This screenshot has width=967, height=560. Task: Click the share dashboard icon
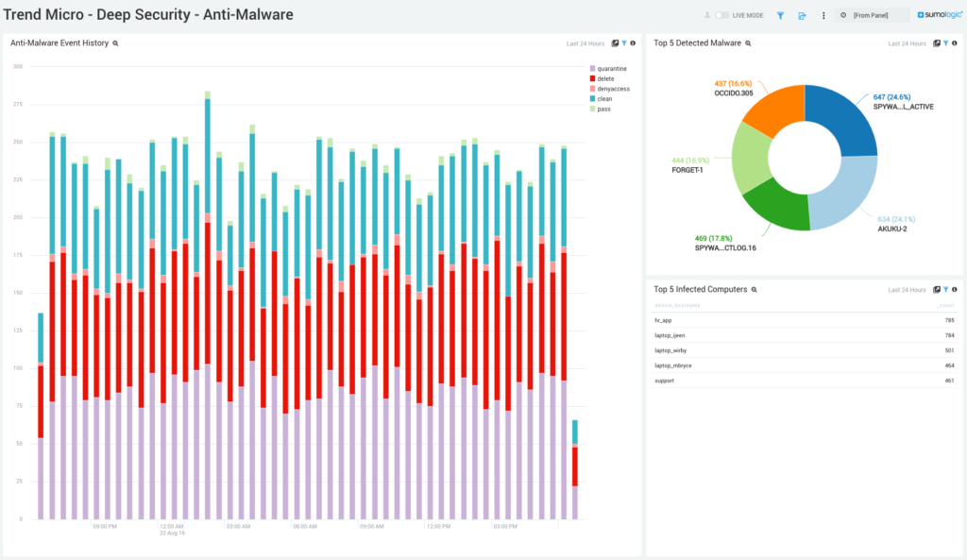coord(802,15)
